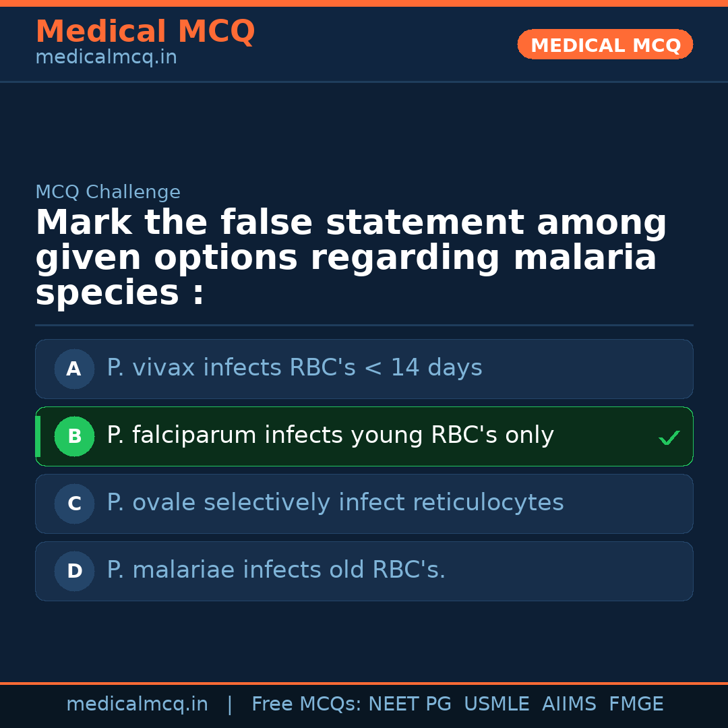
Task: Choose answer text "P. malariae infects old RBC's."
Action: click(276, 570)
